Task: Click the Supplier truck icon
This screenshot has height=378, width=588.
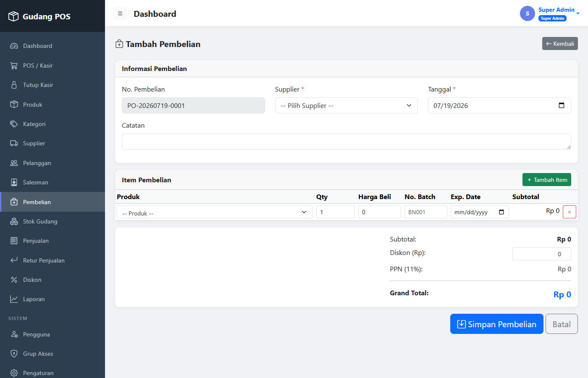Action: click(14, 143)
